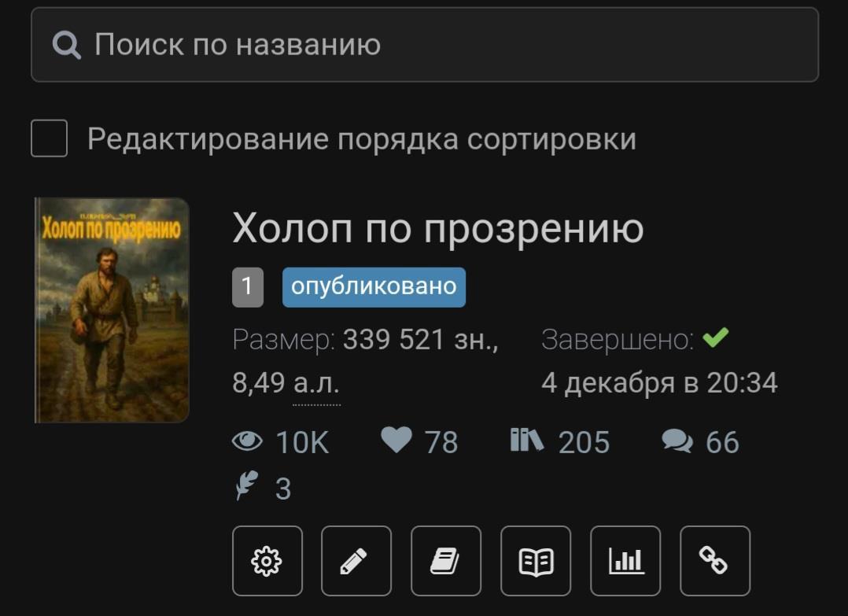
Task: Click the feather awards icon
Action: (x=247, y=485)
